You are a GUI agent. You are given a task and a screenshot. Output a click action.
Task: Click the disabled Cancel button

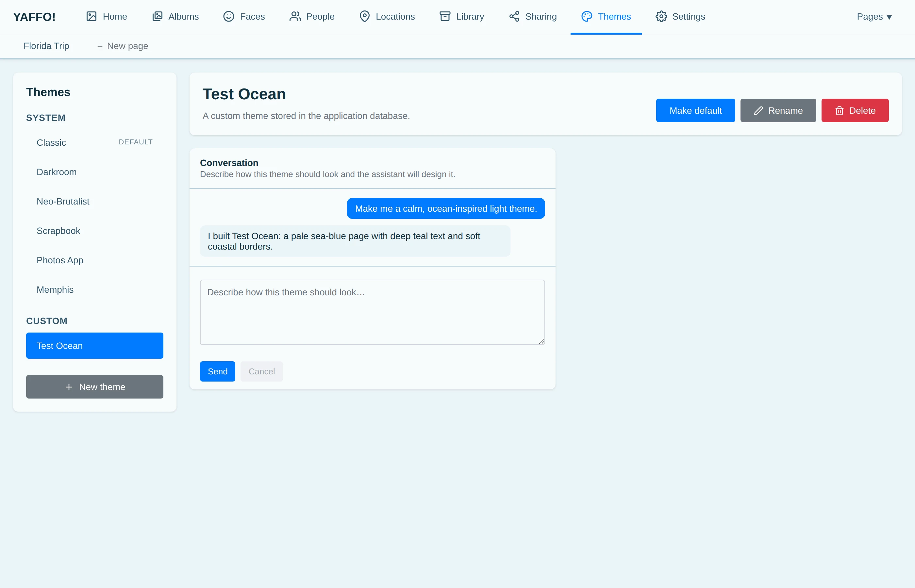tap(262, 371)
